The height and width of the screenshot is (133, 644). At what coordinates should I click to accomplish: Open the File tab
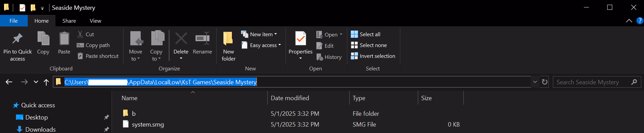tap(14, 21)
